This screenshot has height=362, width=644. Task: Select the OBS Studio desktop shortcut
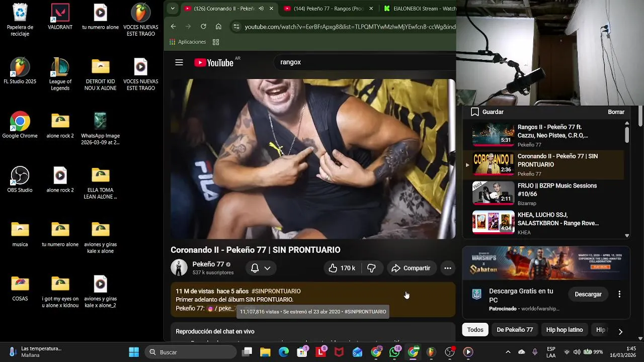20,180
